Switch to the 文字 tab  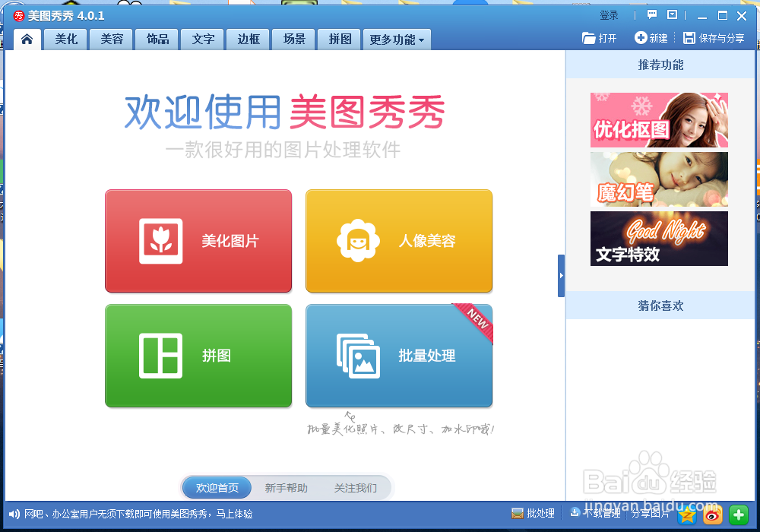(203, 40)
